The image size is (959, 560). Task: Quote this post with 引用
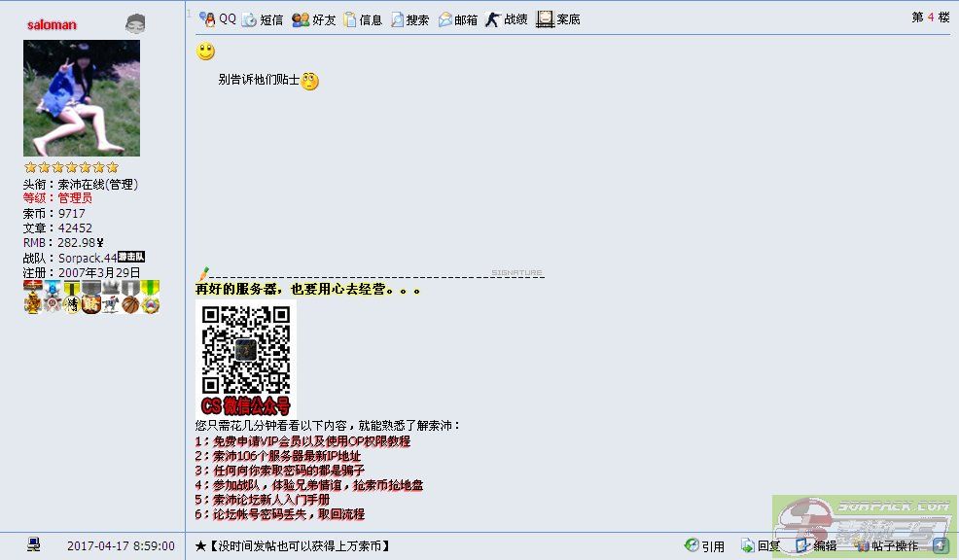tap(704, 545)
